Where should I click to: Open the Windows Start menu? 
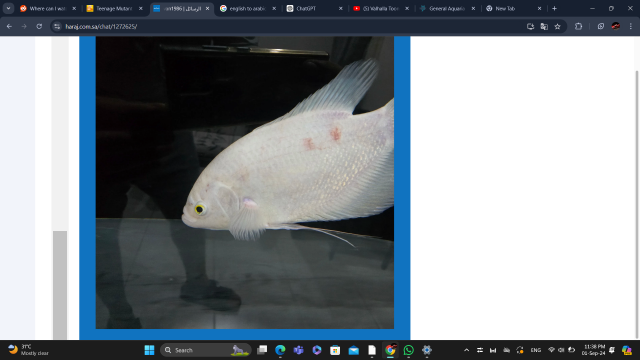[x=149, y=350]
